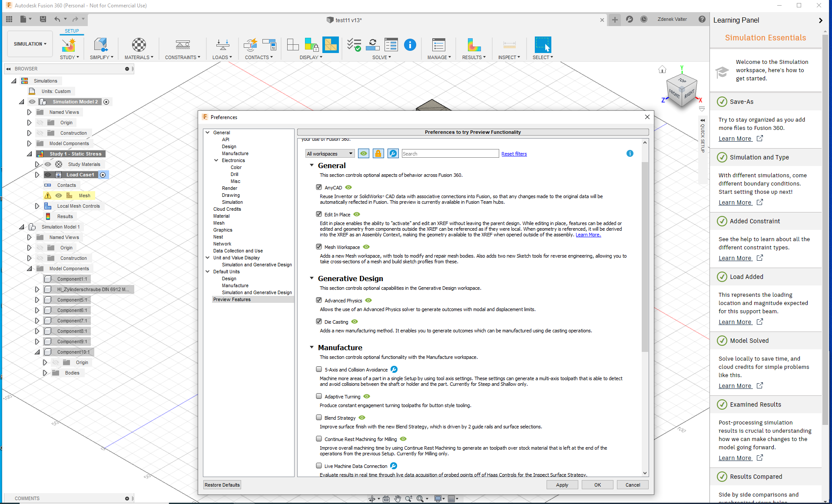Image resolution: width=832 pixels, height=504 pixels.
Task: Click the Loads tool icon
Action: pos(222,45)
